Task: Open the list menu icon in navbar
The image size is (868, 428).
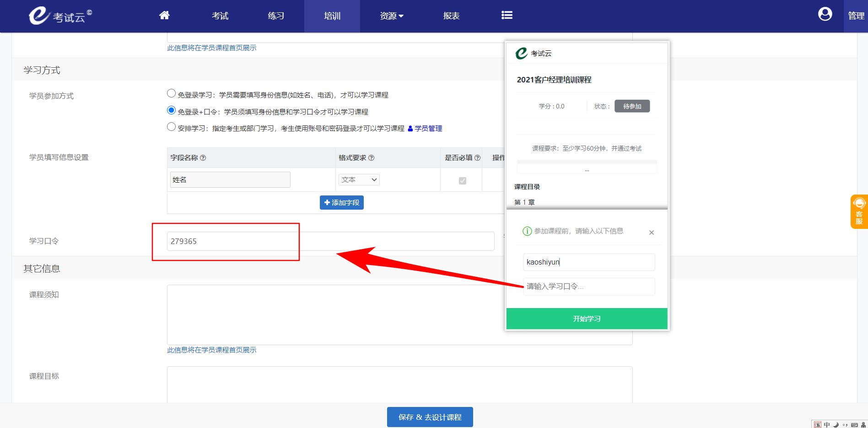Action: (507, 16)
